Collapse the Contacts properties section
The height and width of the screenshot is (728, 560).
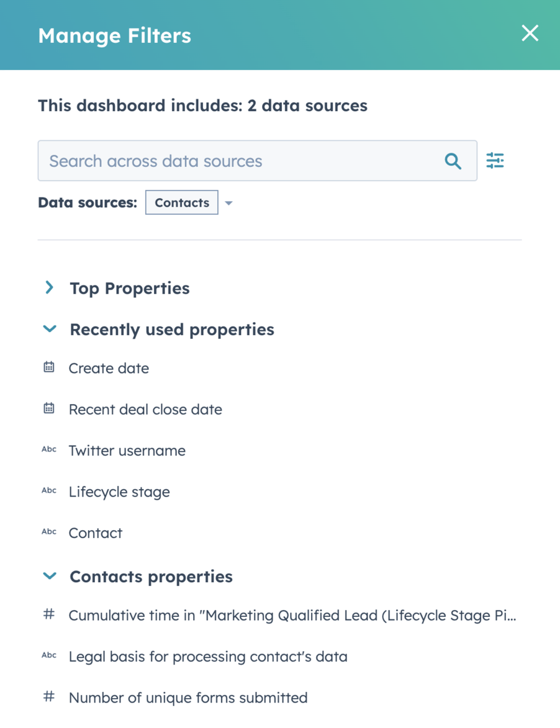(x=49, y=575)
